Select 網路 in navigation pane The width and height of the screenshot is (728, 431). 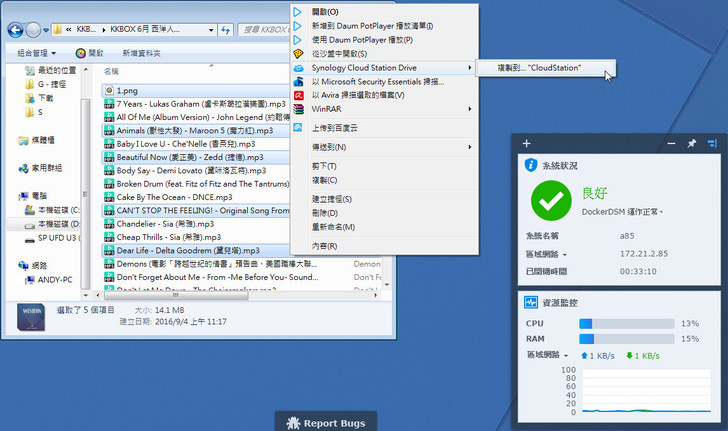(x=32, y=266)
